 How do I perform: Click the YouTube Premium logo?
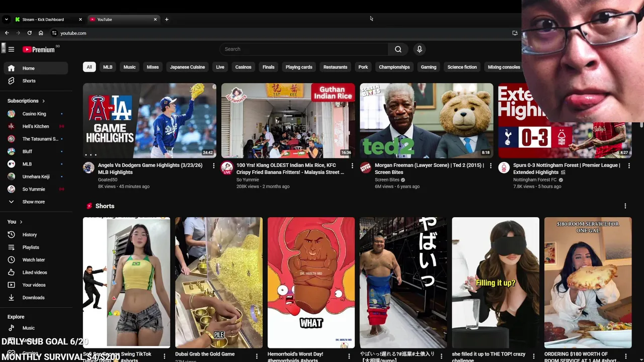[38, 49]
